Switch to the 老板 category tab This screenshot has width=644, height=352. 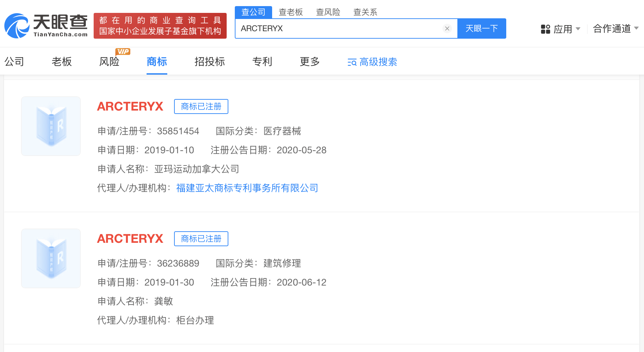pos(62,62)
